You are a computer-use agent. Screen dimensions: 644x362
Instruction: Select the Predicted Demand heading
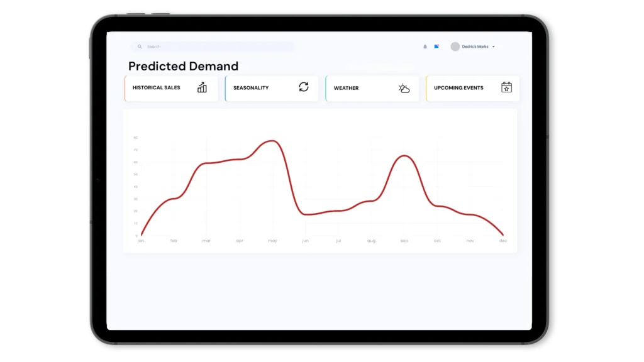click(183, 66)
